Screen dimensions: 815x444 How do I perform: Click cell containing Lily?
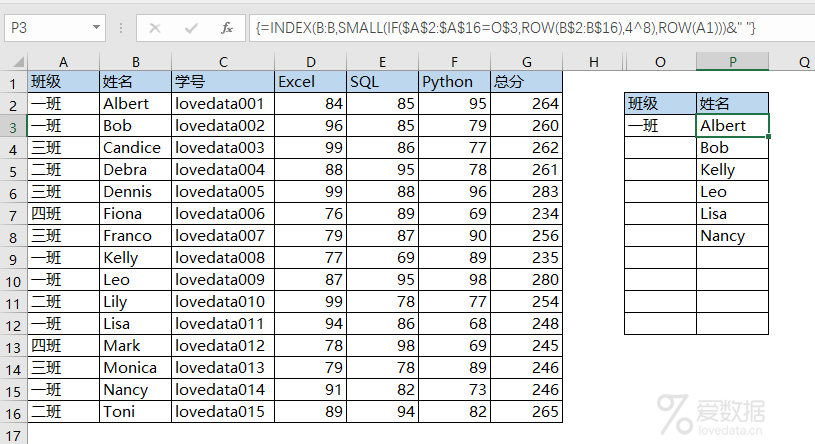click(x=136, y=302)
